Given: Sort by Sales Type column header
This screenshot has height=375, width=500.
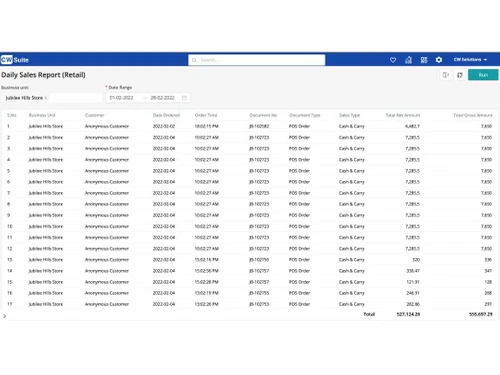Looking at the screenshot, I should [x=349, y=115].
